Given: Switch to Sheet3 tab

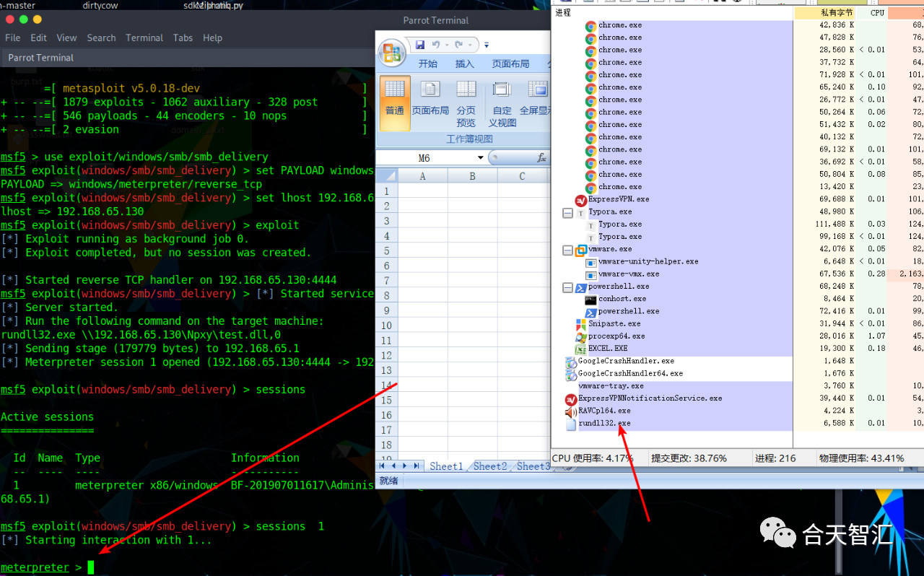Looking at the screenshot, I should pyautogui.click(x=533, y=466).
